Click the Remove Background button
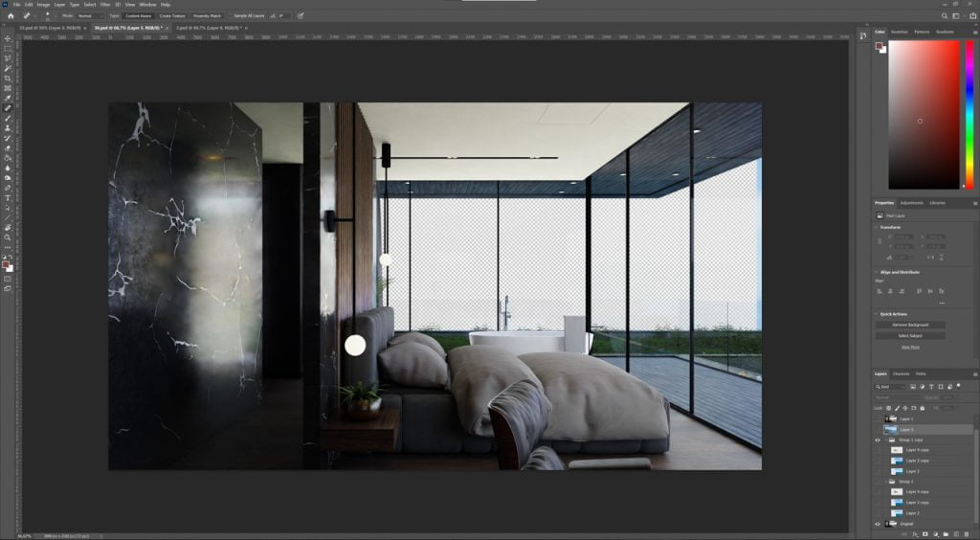This screenshot has height=540, width=980. [x=909, y=325]
